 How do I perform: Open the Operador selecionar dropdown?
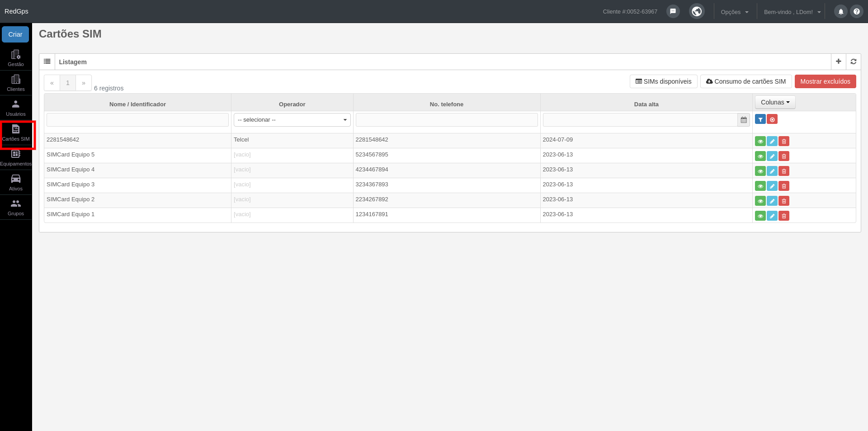pyautogui.click(x=292, y=120)
